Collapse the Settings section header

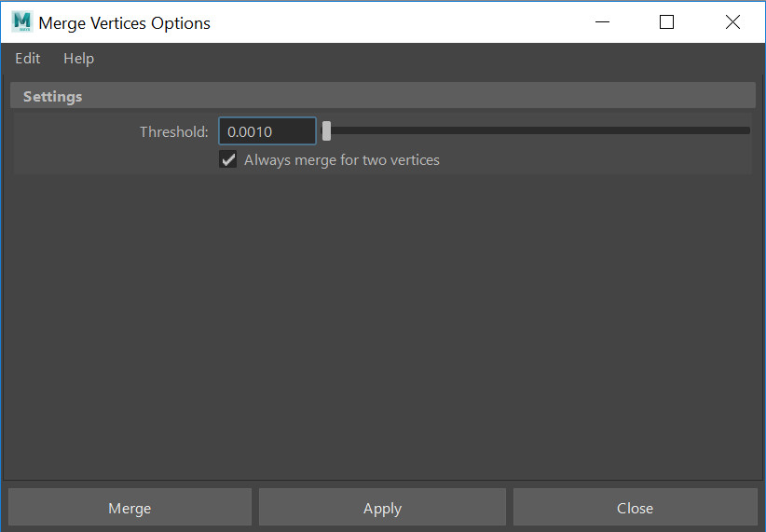pos(382,96)
